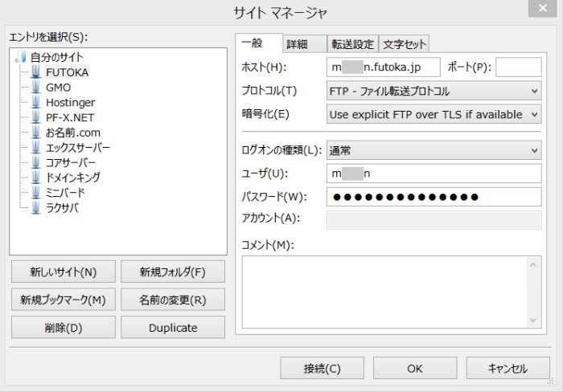The height and width of the screenshot is (392, 563).
Task: Click the ミニバード server icon
Action: coord(35,193)
